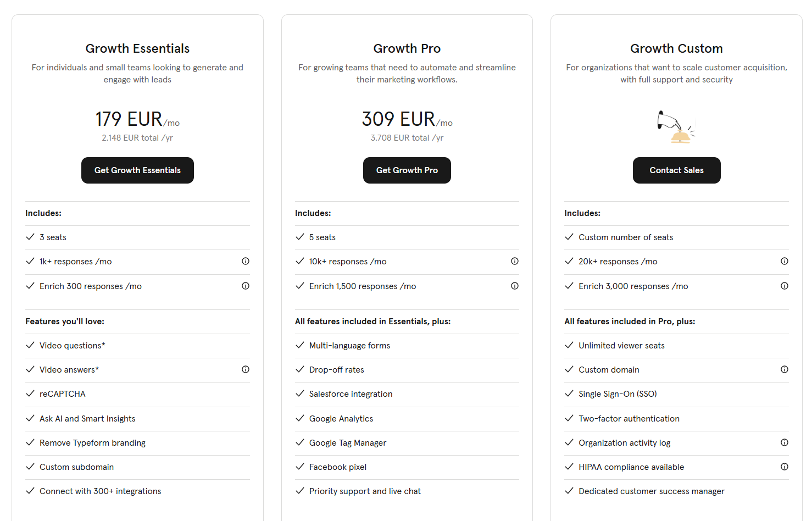The height and width of the screenshot is (521, 812).
Task: Show info about Custom domain
Action: click(785, 369)
